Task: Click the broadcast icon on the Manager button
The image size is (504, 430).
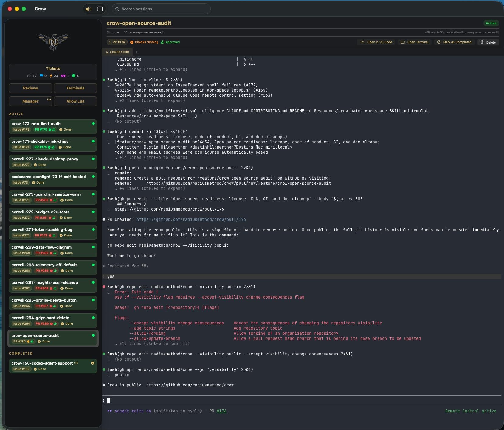Action: click(x=49, y=100)
